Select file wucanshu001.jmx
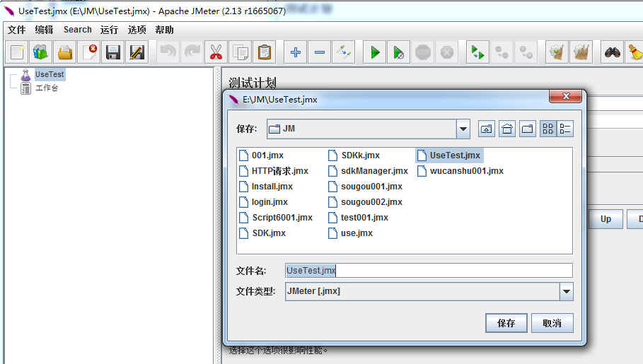 460,171
